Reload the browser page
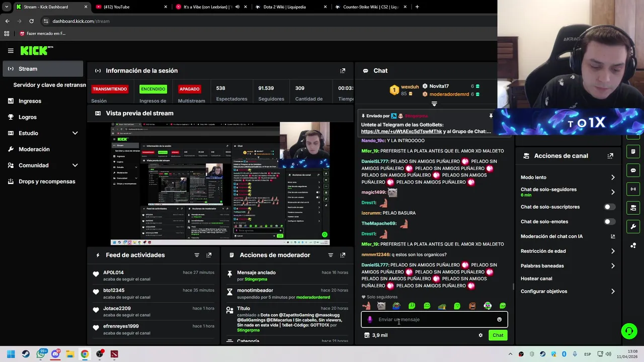This screenshot has width=644, height=362. [x=31, y=21]
